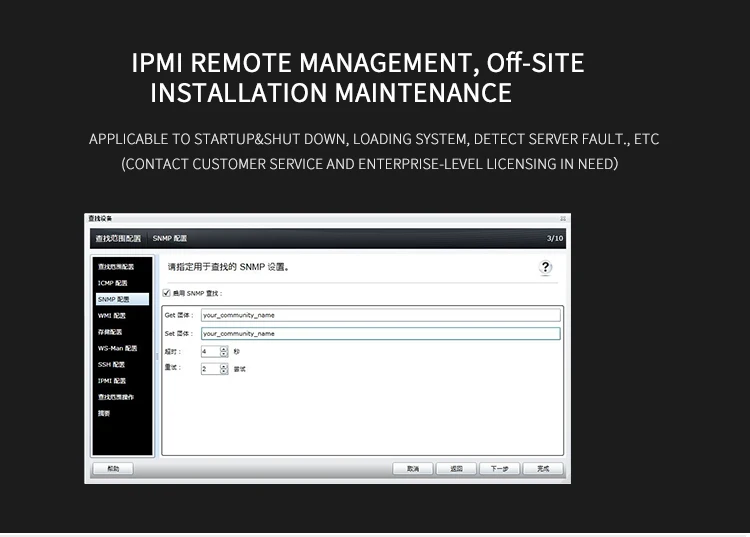The height and width of the screenshot is (537, 750).
Task: Click the 返回 back button
Action: [x=456, y=469]
